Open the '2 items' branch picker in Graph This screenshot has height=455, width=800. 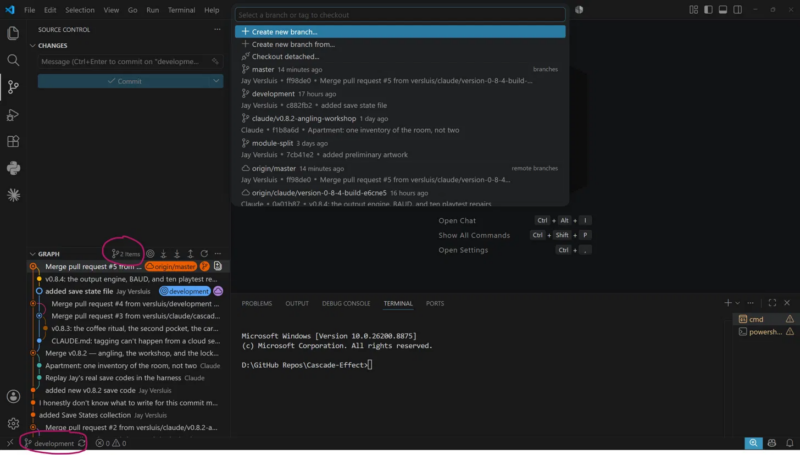[x=126, y=254]
